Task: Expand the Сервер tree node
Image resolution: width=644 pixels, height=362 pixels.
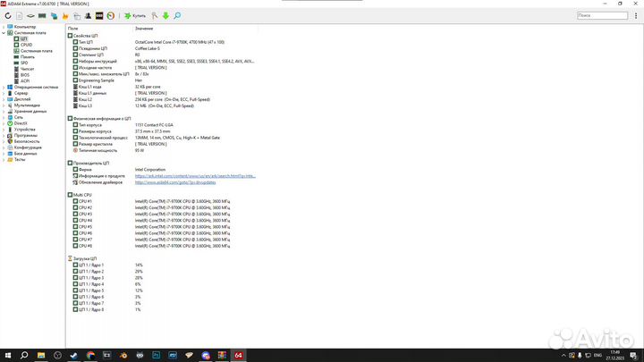Action: 4,93
